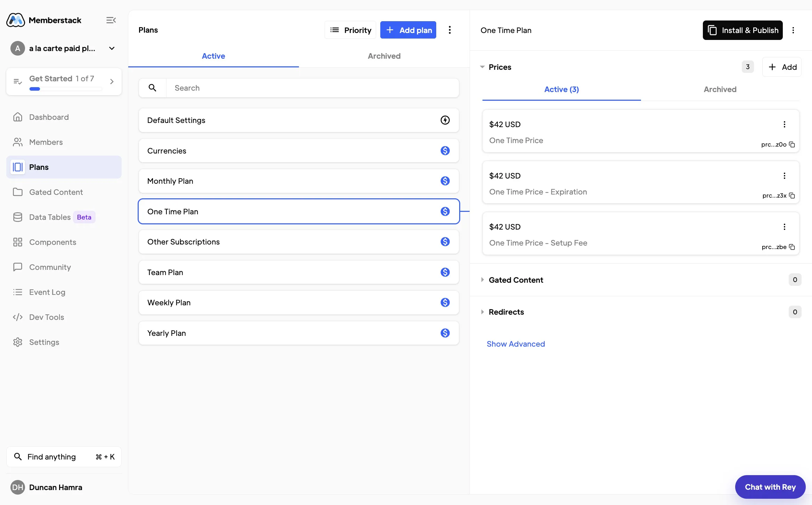Screen dimensions: 812x505
Task: Select the Active plans tab
Action: 213,56
